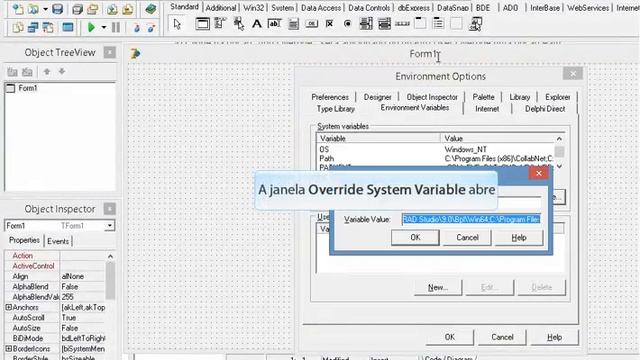
Task: Pick the ScrollBar component in palette
Action: [402, 24]
